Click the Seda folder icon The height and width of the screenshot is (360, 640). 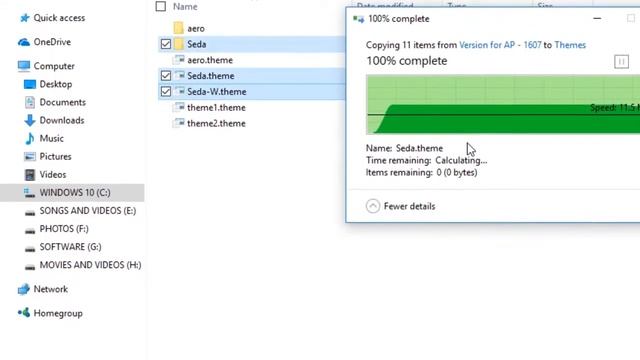178,44
